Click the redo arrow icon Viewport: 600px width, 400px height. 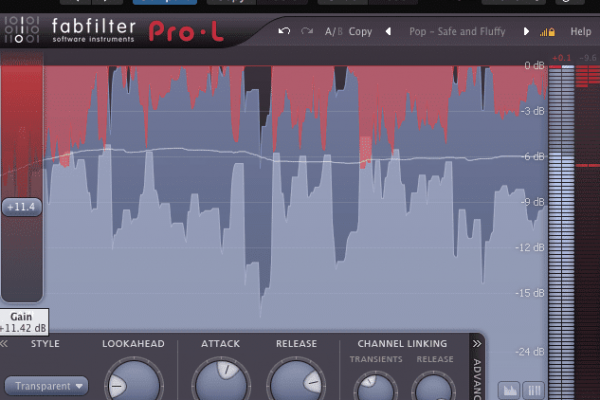coord(307,31)
